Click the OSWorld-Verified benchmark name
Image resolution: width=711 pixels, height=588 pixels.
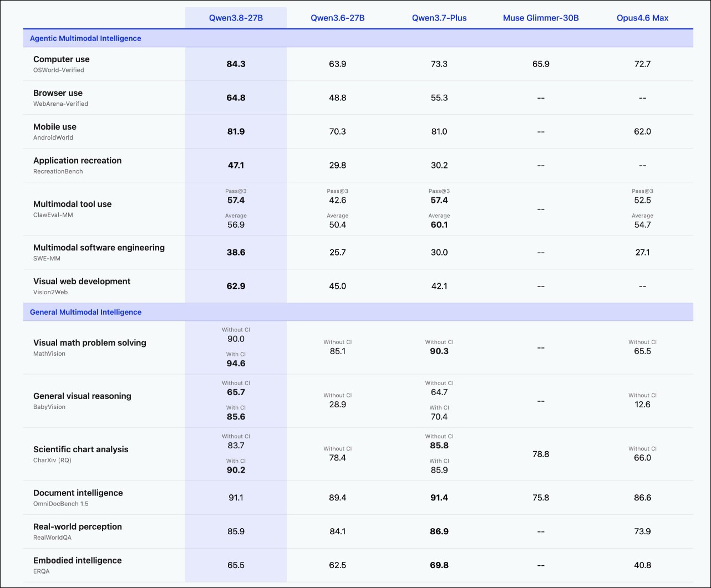[59, 70]
